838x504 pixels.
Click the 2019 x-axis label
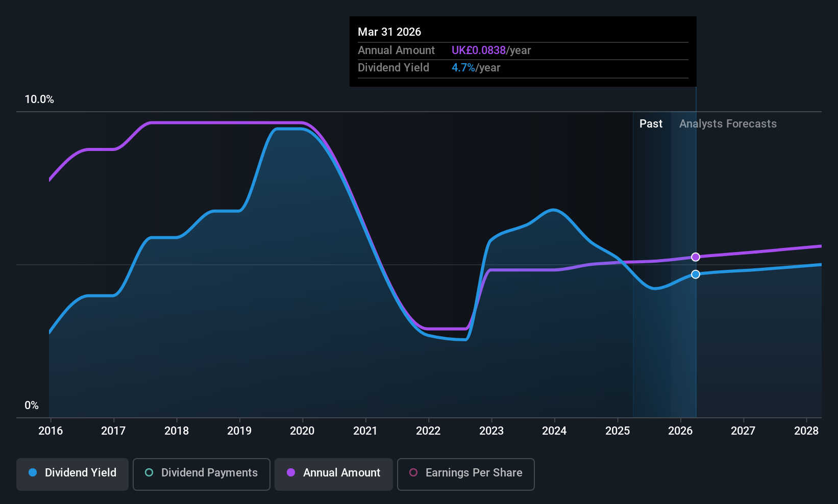(x=239, y=431)
